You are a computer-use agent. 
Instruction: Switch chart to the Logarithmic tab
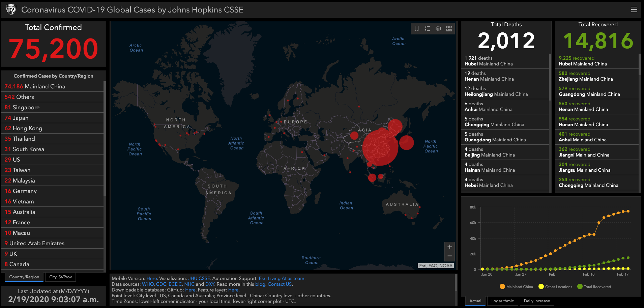click(502, 301)
